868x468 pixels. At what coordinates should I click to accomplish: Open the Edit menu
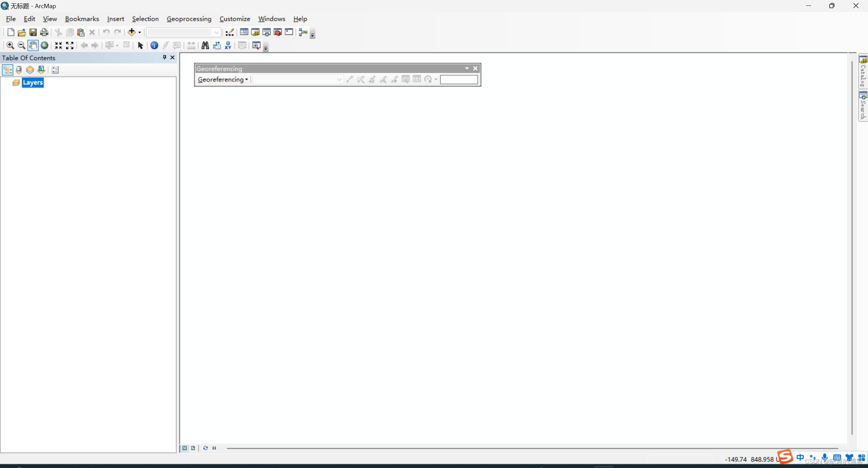[x=29, y=19]
